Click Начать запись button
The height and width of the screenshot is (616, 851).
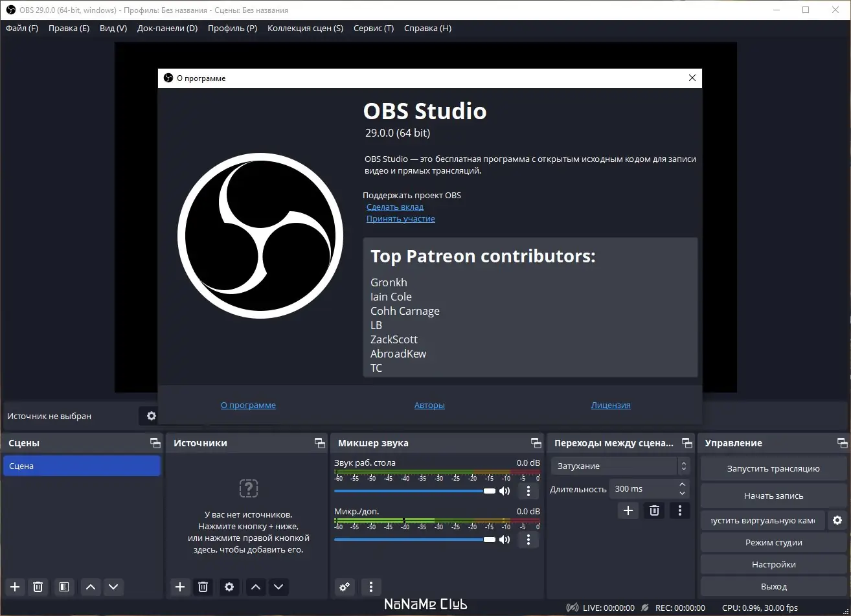click(774, 496)
